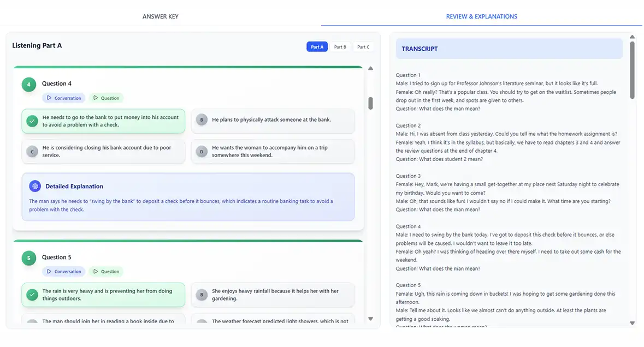Screen dimensions: 644x347
Task: Switch to Part C section
Action: pyautogui.click(x=363, y=47)
